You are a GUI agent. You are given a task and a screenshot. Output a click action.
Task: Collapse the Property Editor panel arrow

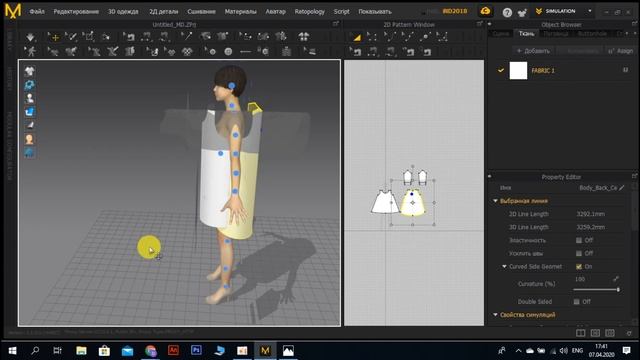pos(489,176)
